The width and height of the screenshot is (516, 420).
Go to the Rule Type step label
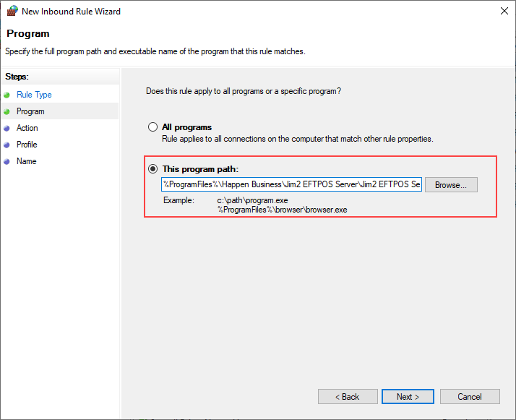click(x=34, y=95)
